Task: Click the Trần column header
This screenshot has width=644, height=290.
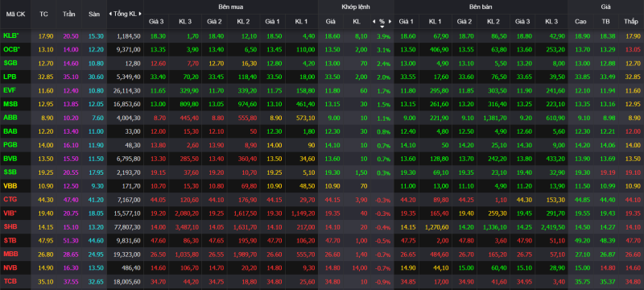Action: (x=69, y=14)
